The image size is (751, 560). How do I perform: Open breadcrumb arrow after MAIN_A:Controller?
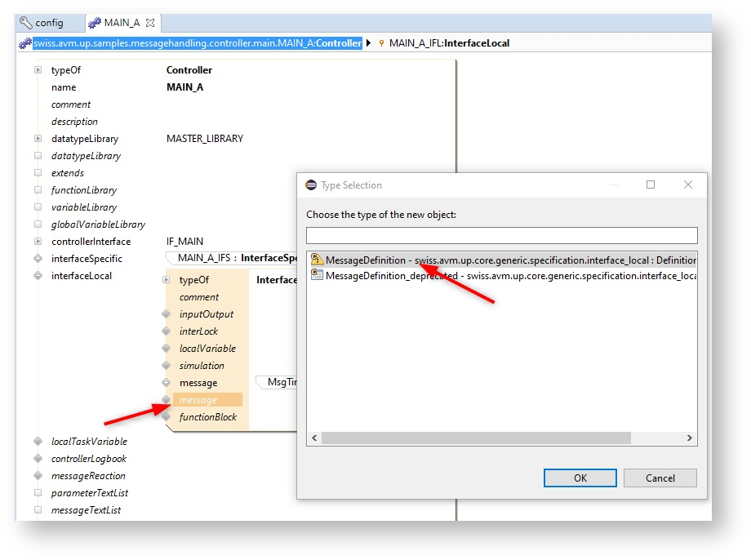tap(369, 43)
